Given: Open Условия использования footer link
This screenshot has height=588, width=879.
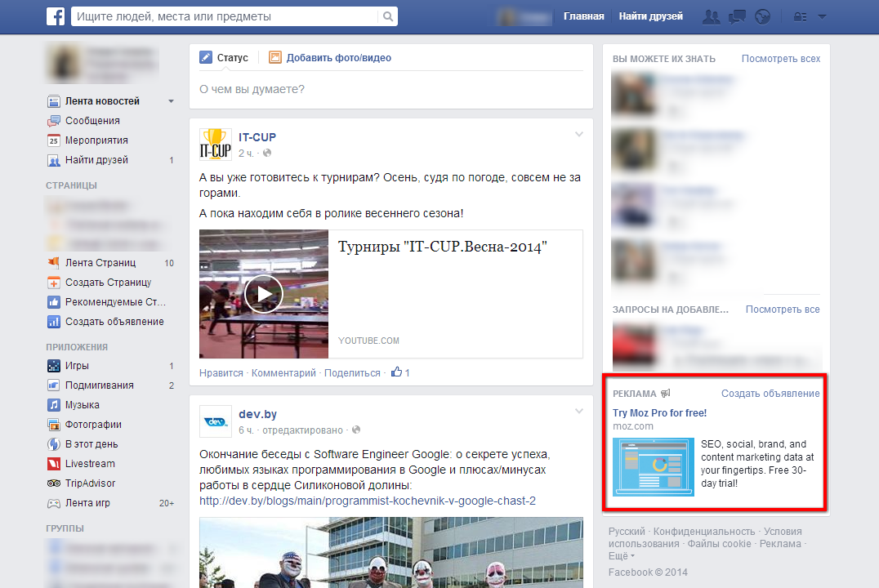Looking at the screenshot, I should click(x=705, y=537).
